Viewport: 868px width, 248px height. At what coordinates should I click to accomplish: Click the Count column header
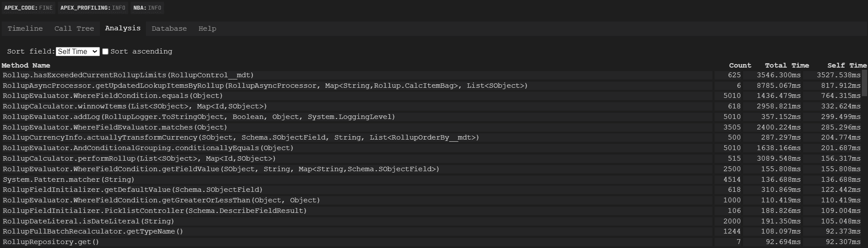click(x=740, y=65)
